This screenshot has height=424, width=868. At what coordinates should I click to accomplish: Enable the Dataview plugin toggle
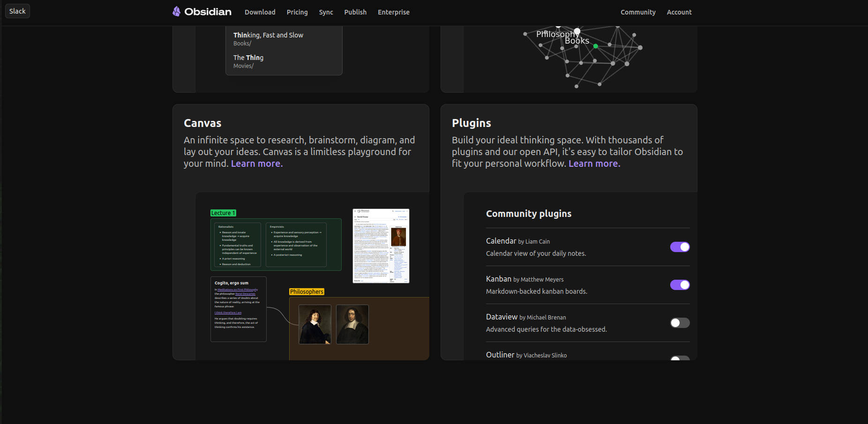click(x=680, y=323)
